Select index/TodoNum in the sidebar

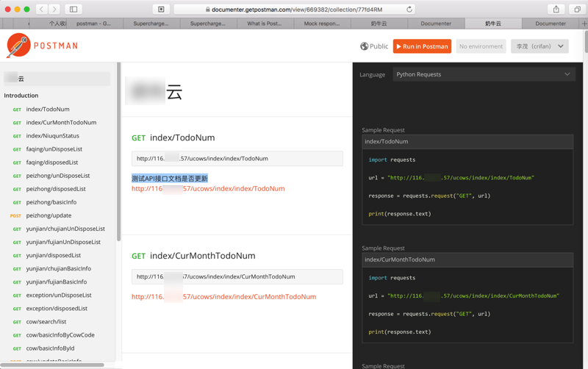(48, 109)
